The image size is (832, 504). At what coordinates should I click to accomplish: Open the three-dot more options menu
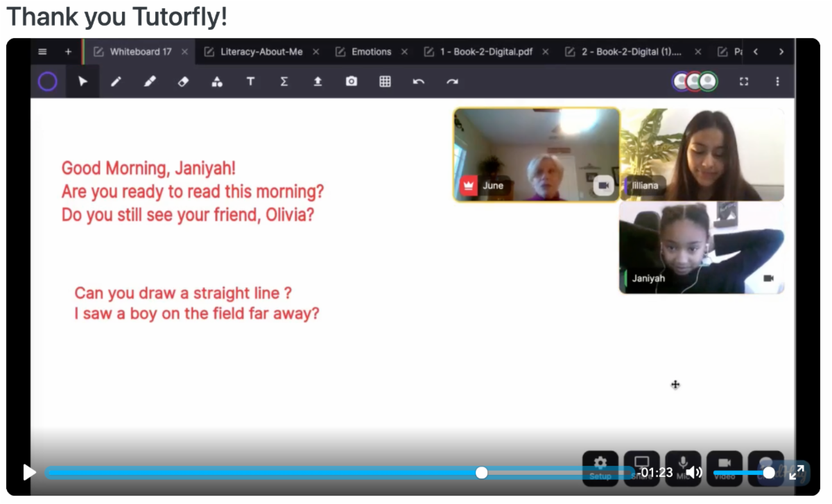[x=777, y=82]
